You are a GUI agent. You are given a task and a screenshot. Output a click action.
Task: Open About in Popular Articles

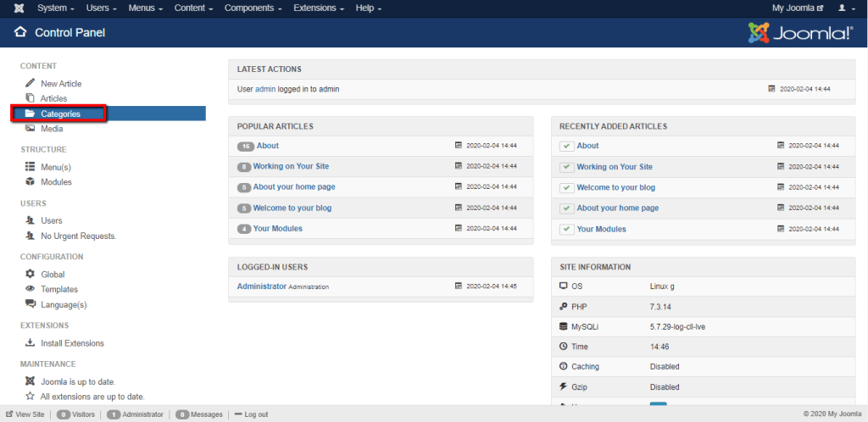[268, 146]
